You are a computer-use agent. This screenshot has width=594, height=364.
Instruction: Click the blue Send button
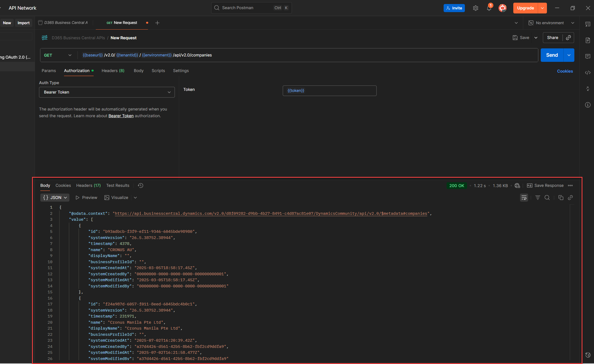552,55
